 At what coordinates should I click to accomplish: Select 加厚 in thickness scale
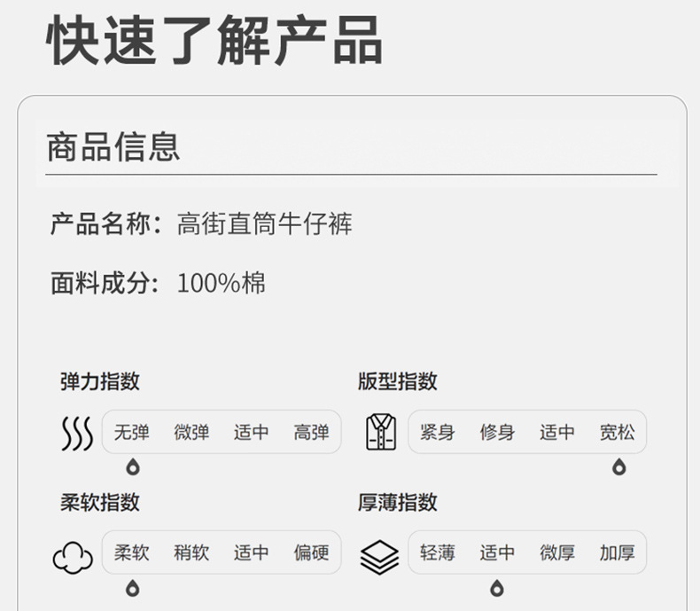(617, 553)
